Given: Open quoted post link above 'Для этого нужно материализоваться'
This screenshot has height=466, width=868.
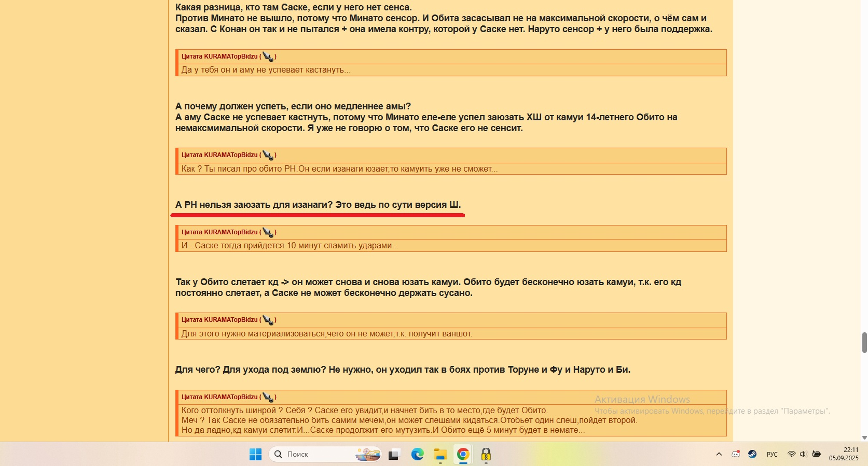Looking at the screenshot, I should click(268, 320).
